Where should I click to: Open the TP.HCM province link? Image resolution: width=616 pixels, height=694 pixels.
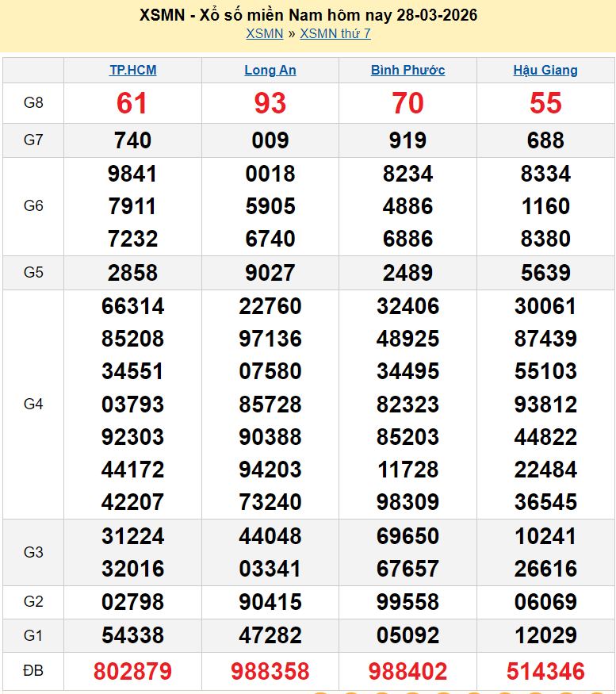pos(132,70)
